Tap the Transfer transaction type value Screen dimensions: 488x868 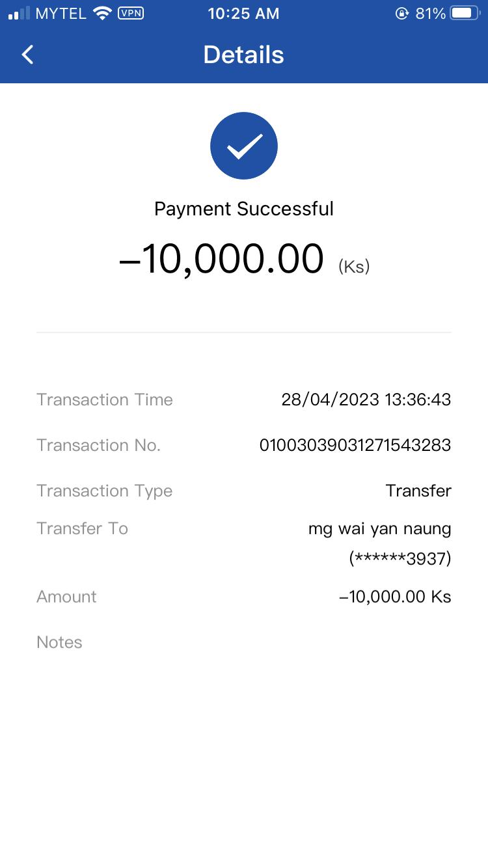pos(418,491)
